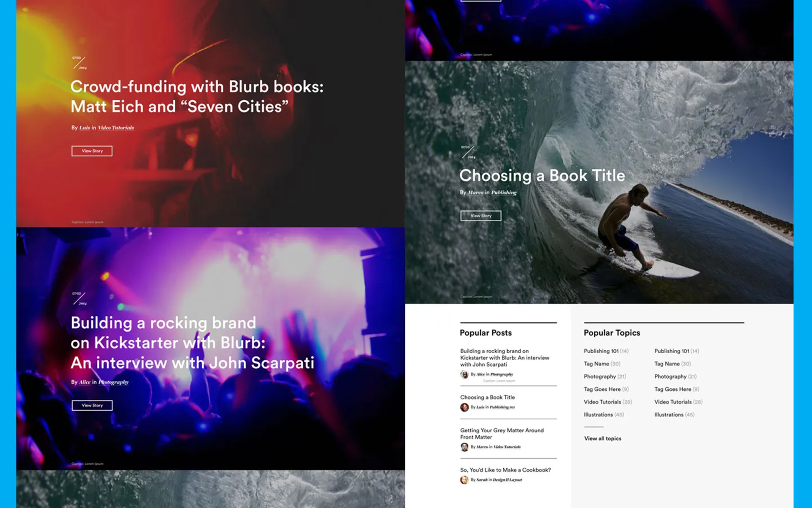
Task: Open View Story for Choosing a Book Title
Action: pos(481,216)
